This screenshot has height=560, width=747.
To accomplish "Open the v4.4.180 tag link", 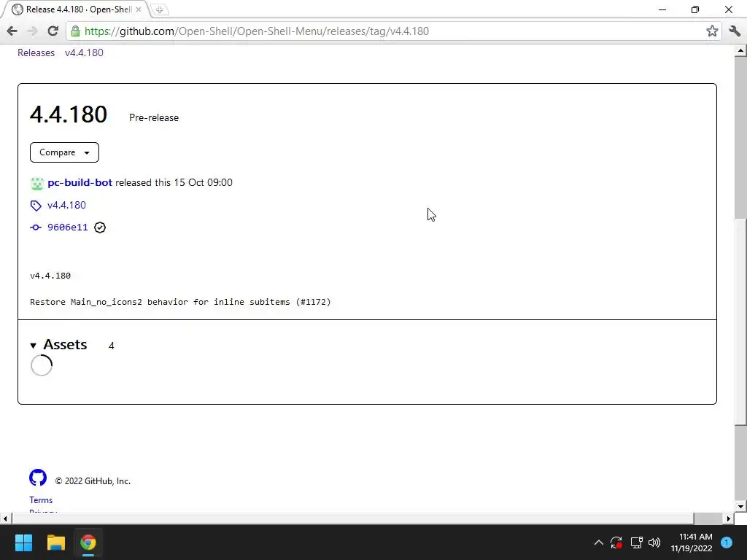I will pyautogui.click(x=66, y=205).
